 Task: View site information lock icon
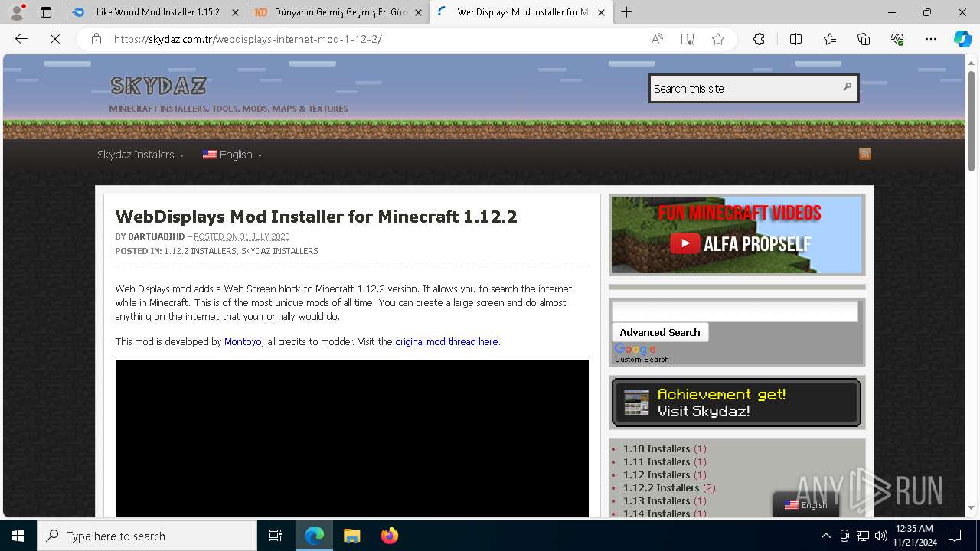pos(96,39)
